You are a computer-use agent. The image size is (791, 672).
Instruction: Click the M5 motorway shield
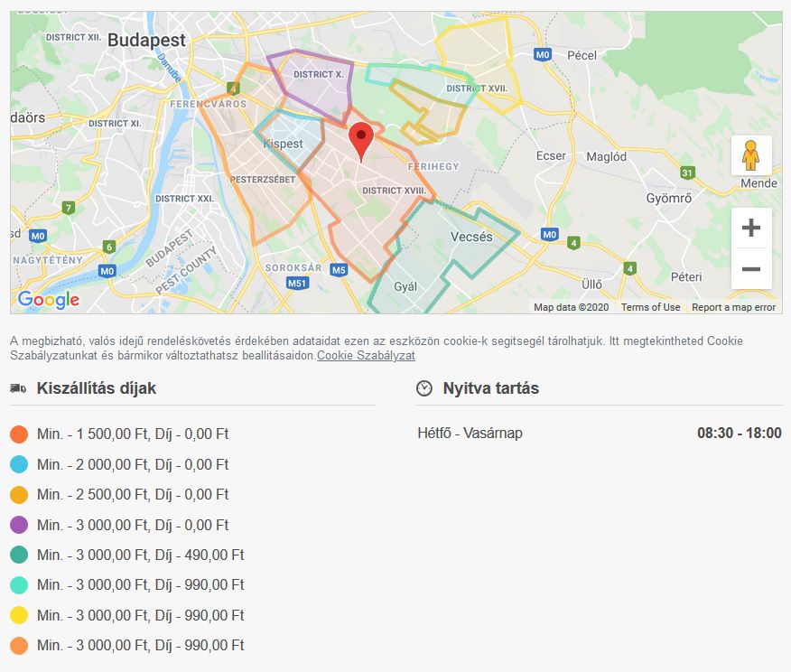click(x=339, y=270)
